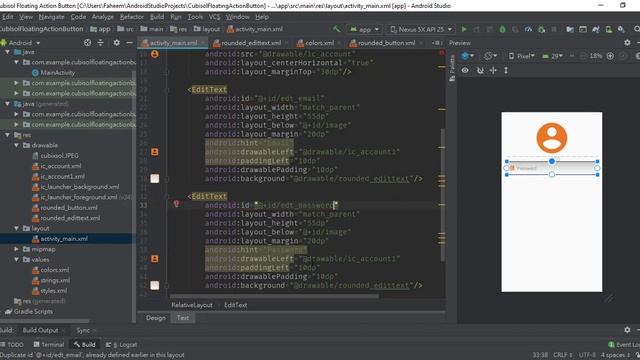The height and width of the screenshot is (360, 640).
Task: Expand the mipmap folder
Action: point(16,249)
